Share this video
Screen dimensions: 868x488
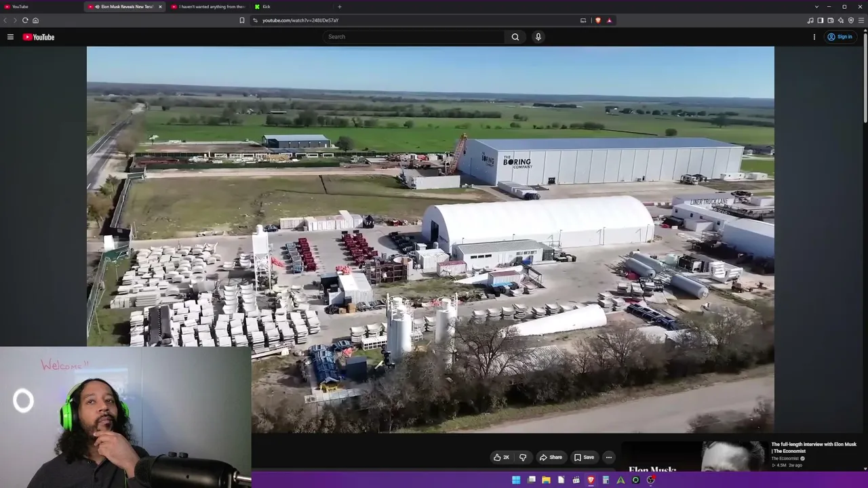pyautogui.click(x=551, y=457)
